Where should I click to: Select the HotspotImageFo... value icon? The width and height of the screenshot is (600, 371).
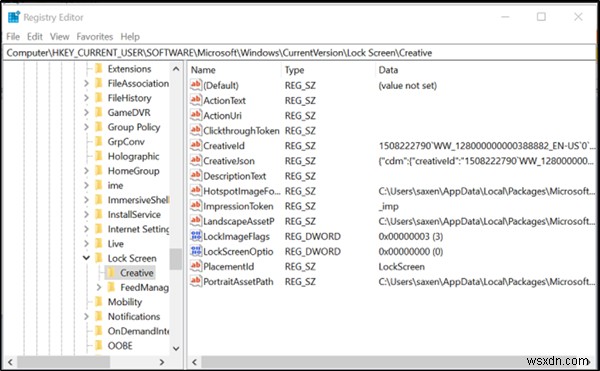click(x=196, y=191)
